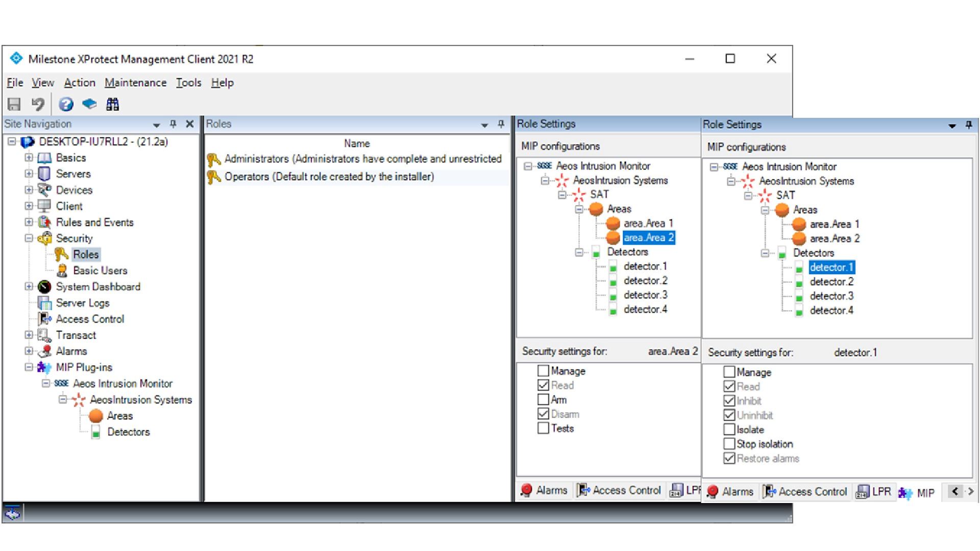Click the Client monitor icon in navigation tree

pyautogui.click(x=45, y=206)
